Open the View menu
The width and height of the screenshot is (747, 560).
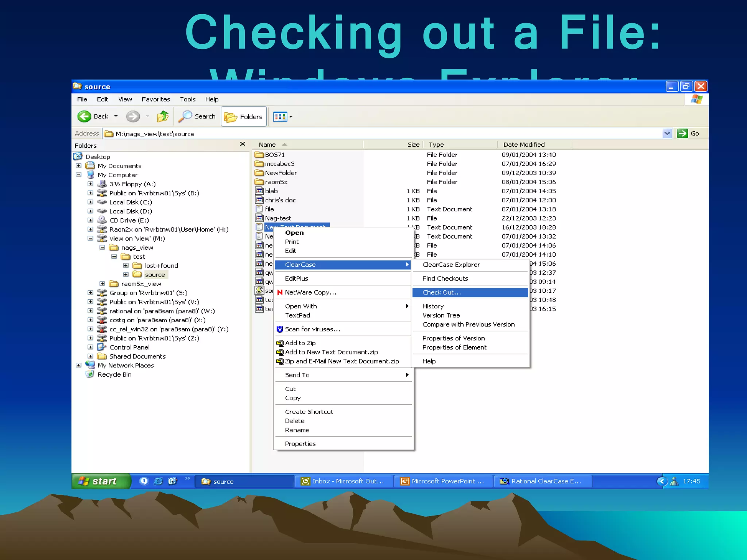click(x=125, y=99)
